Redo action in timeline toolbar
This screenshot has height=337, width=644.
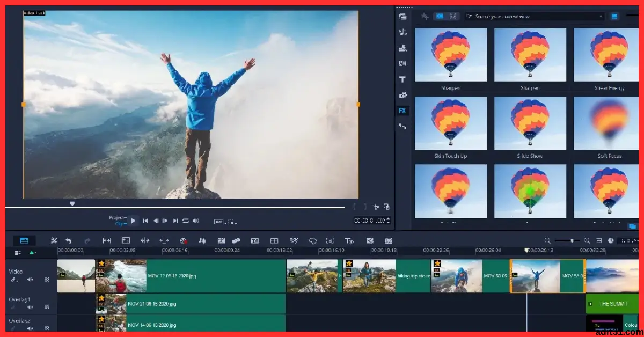click(x=87, y=240)
